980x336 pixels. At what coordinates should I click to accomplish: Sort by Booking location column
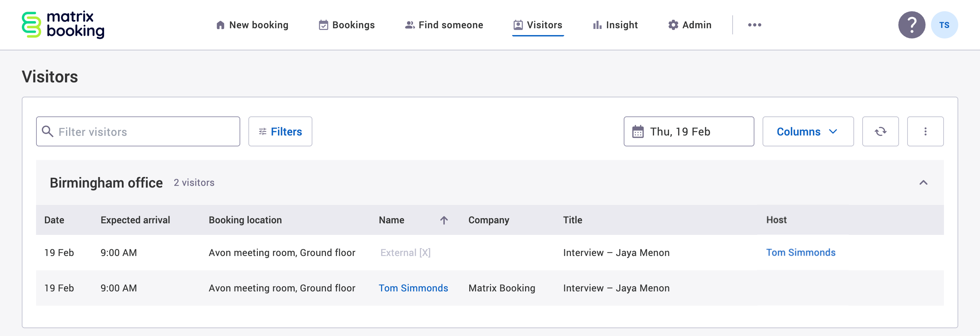[x=245, y=220]
